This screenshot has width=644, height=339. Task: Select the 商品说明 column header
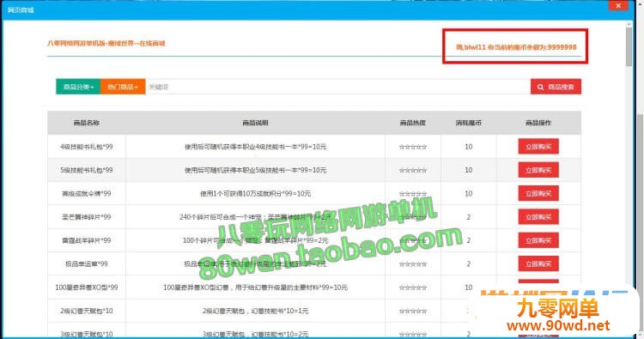click(255, 123)
